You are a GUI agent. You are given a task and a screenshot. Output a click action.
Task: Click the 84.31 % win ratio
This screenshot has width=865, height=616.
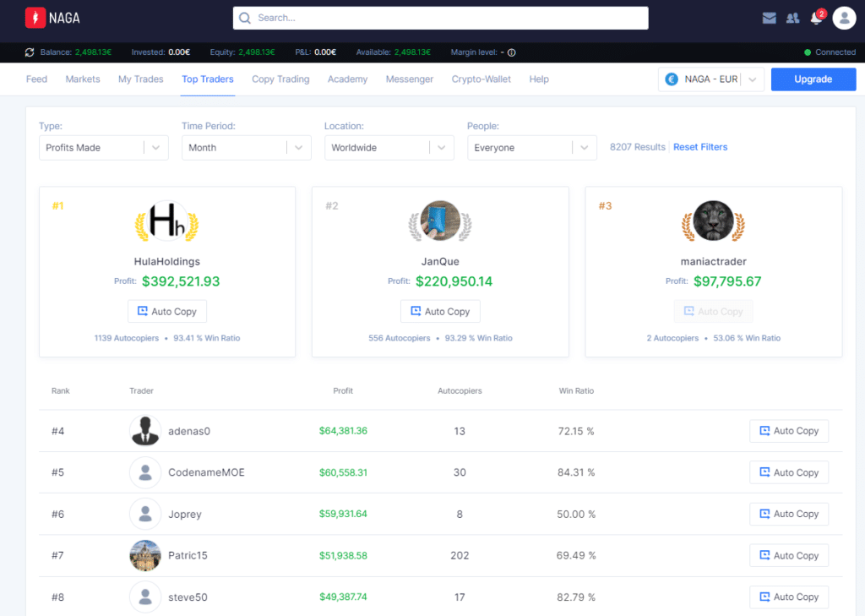tap(576, 472)
